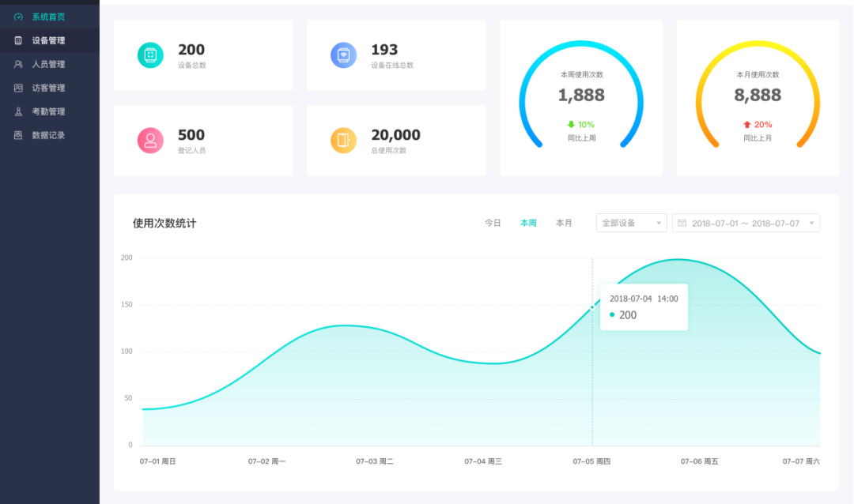The image size is (854, 504).
Task: Click the arrow at end of date range field
Action: click(x=811, y=223)
